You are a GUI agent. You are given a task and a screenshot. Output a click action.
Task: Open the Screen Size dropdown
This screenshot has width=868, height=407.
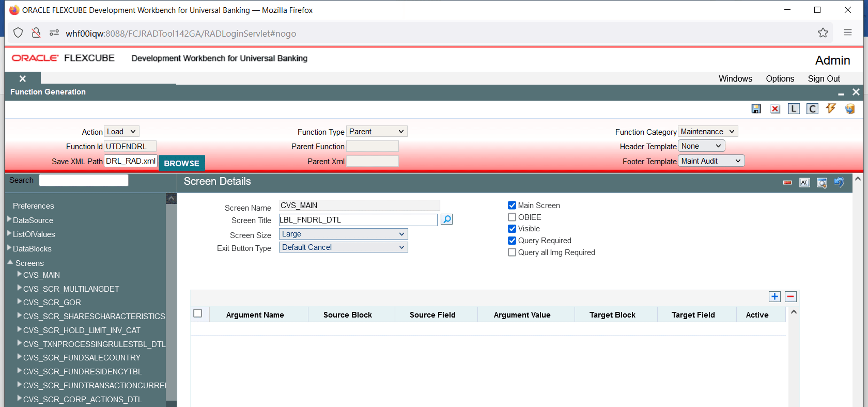coord(343,234)
